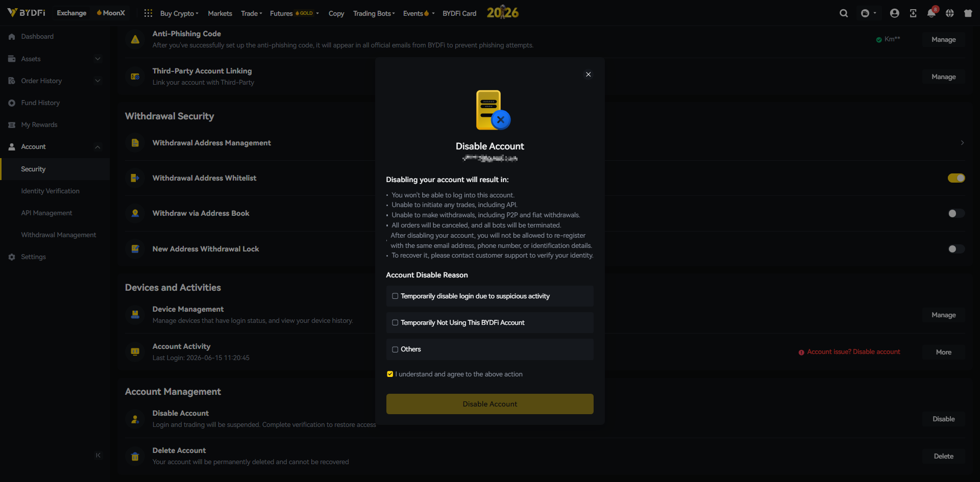The width and height of the screenshot is (980, 482).
Task: Select Identity Verification in the sidebar
Action: 50,191
